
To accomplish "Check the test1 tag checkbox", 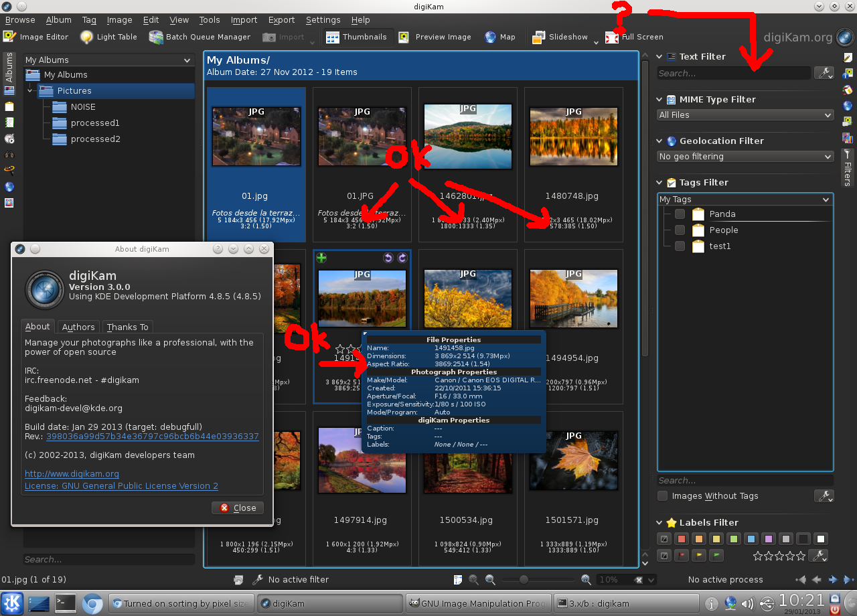I will pyautogui.click(x=680, y=246).
